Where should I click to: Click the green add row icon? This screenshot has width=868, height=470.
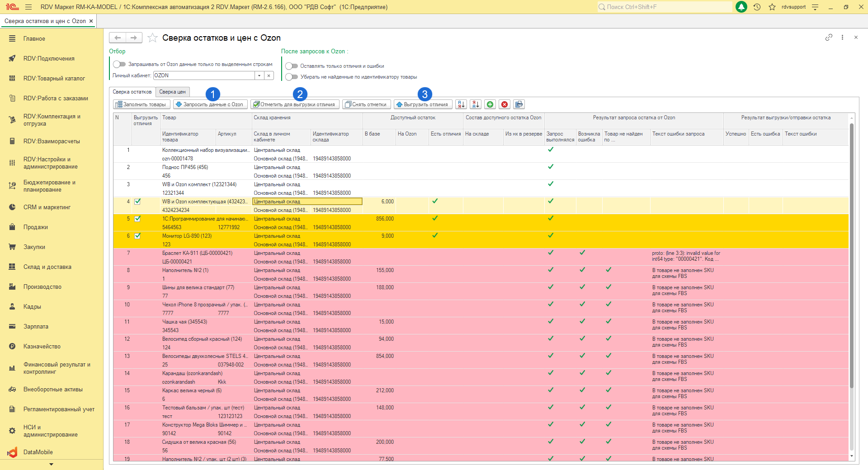pyautogui.click(x=490, y=104)
